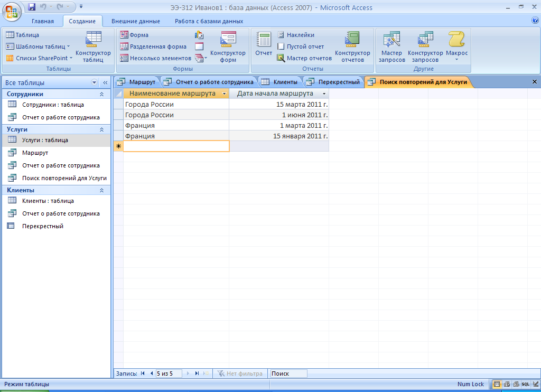Switch to Datasheet view icon in status bar
Image resolution: width=541 pixels, height=392 pixels.
coord(497,384)
